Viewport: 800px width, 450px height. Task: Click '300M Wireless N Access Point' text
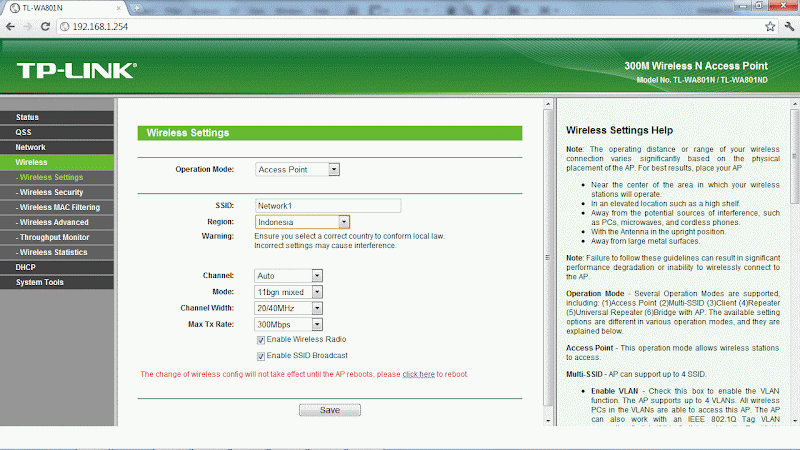[x=696, y=66]
